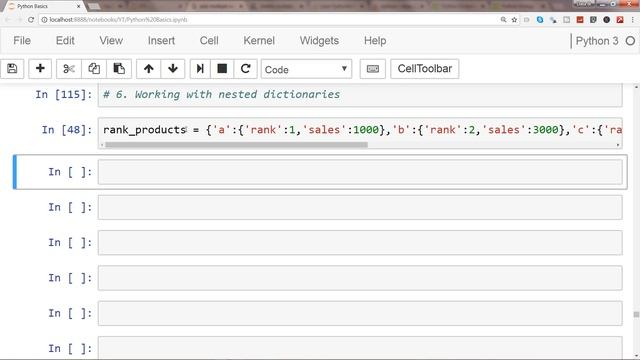Run the cell and select below

click(x=200, y=69)
